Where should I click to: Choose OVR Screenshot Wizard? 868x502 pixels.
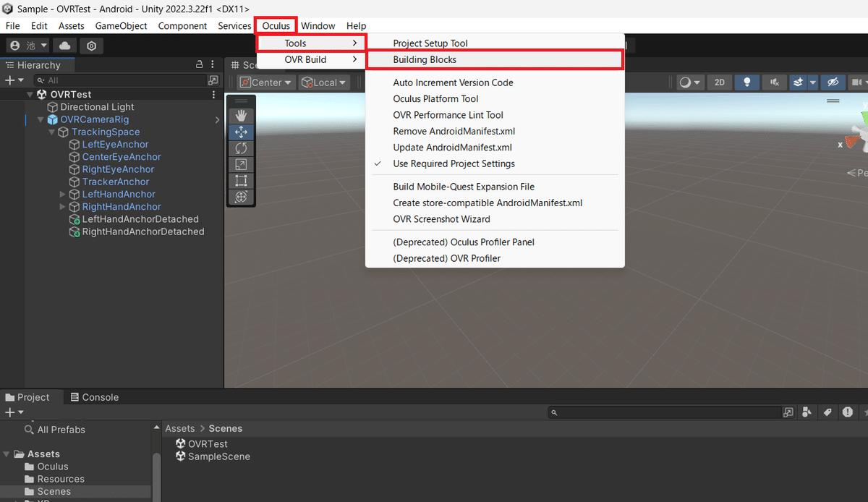click(495, 219)
